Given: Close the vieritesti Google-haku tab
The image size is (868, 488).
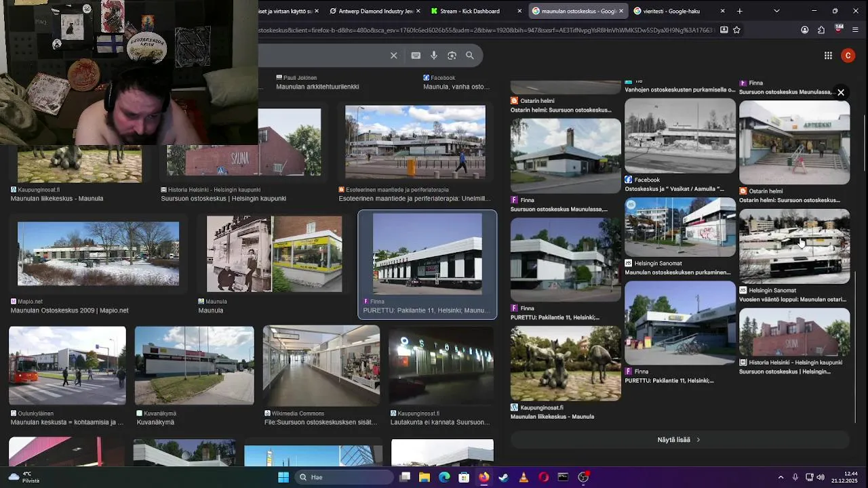Looking at the screenshot, I should [x=722, y=11].
